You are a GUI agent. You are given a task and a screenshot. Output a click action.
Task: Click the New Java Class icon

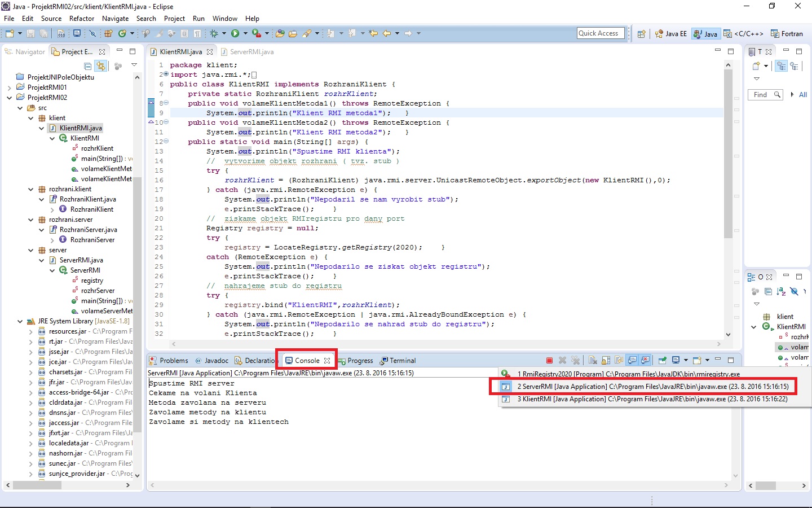coord(122,34)
